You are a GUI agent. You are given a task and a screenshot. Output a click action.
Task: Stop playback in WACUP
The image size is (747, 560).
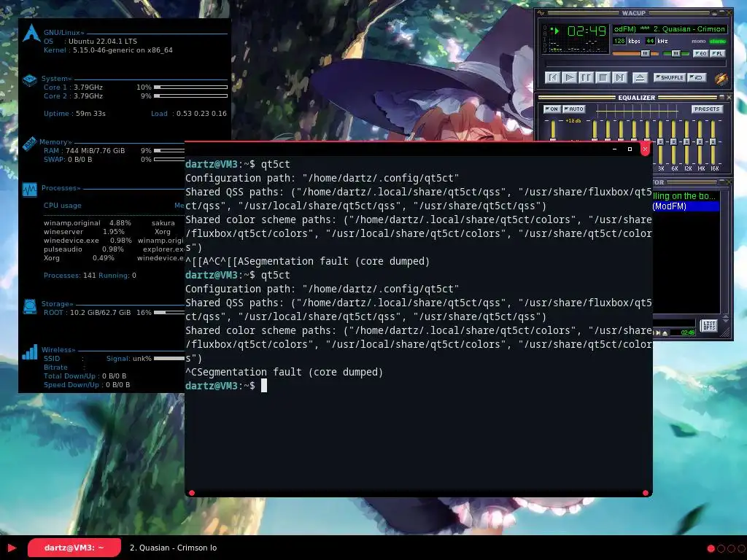coord(603,77)
